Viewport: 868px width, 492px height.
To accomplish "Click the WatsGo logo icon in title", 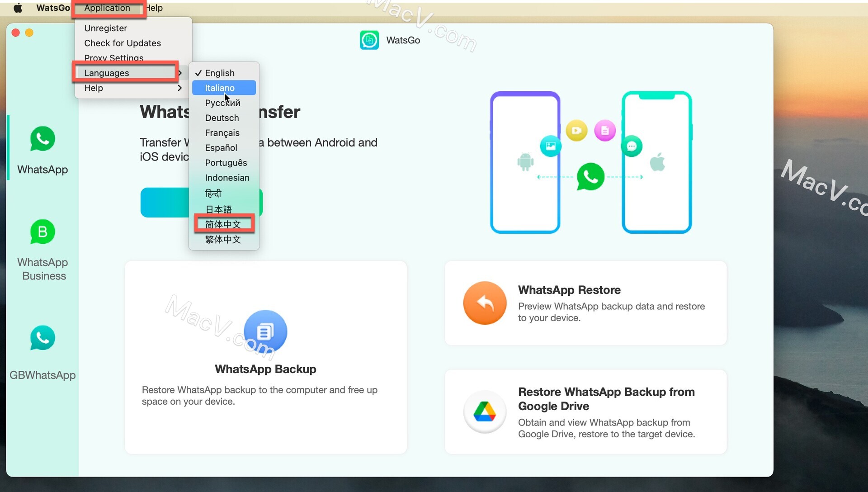I will pos(369,40).
